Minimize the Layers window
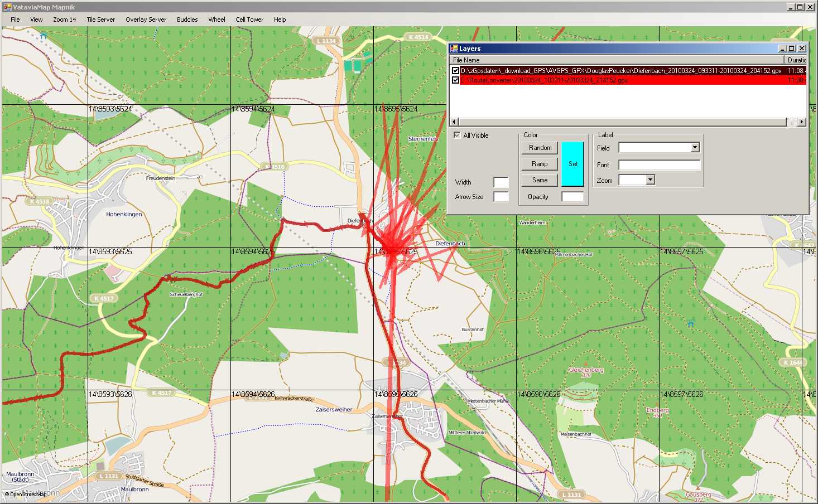This screenshot has width=818, height=504. [x=782, y=49]
